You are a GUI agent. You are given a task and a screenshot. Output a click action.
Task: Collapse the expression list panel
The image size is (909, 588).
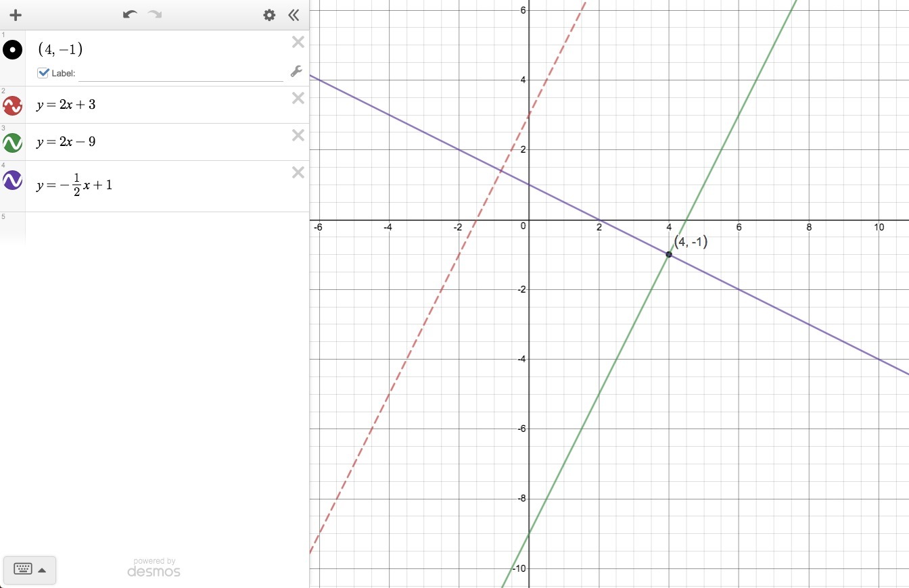click(293, 15)
